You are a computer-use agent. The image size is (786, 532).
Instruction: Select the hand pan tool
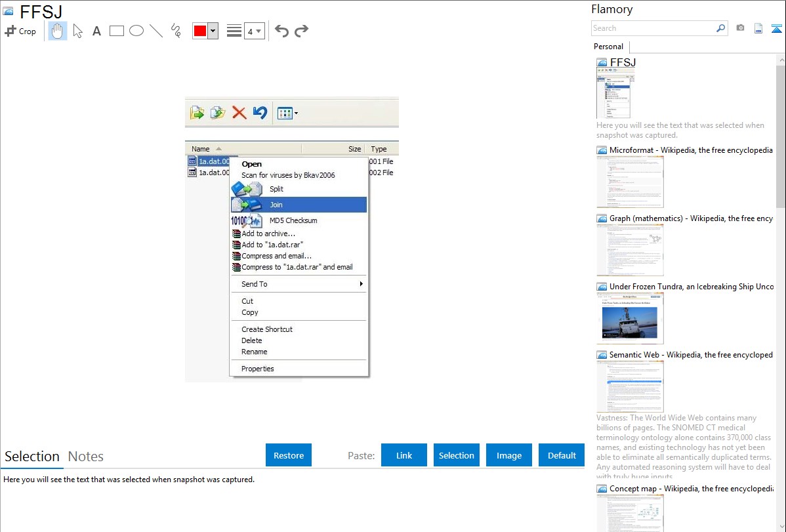tap(57, 31)
